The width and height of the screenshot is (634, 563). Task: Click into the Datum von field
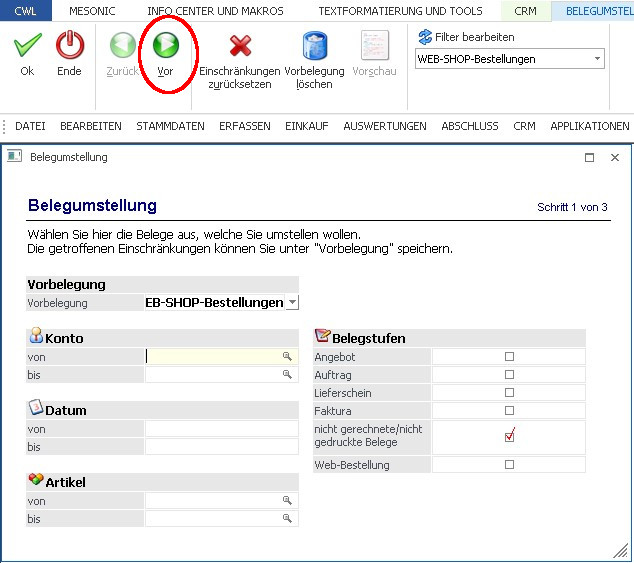click(220, 429)
